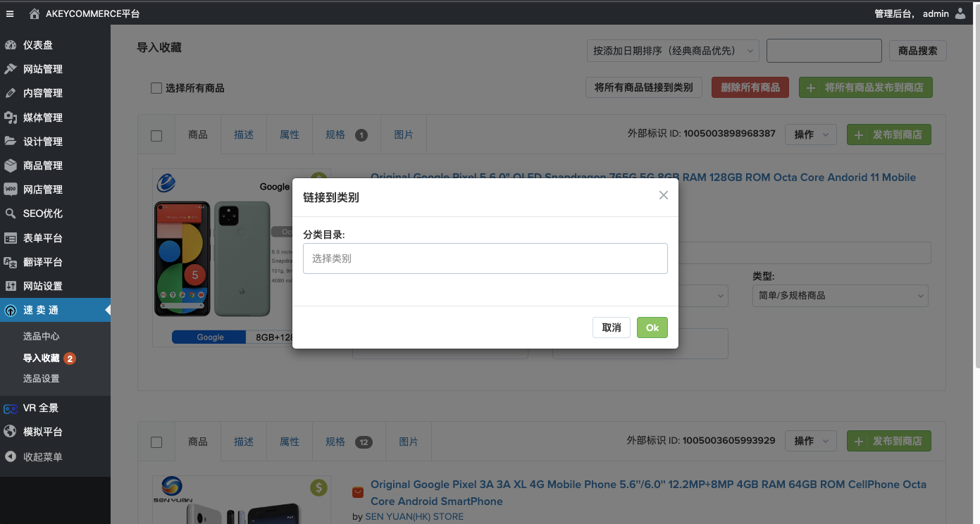Select 商品 tab of second product
This screenshot has height=524, width=980.
click(x=198, y=442)
